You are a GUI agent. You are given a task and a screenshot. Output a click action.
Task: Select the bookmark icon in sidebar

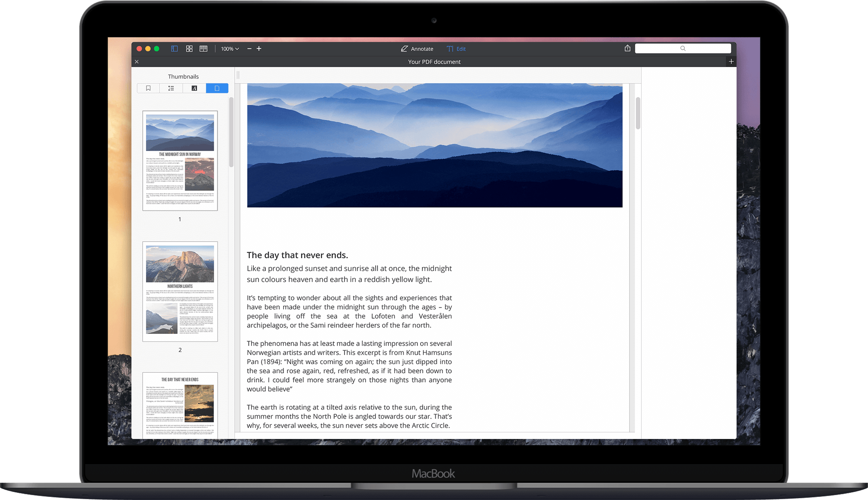[148, 88]
